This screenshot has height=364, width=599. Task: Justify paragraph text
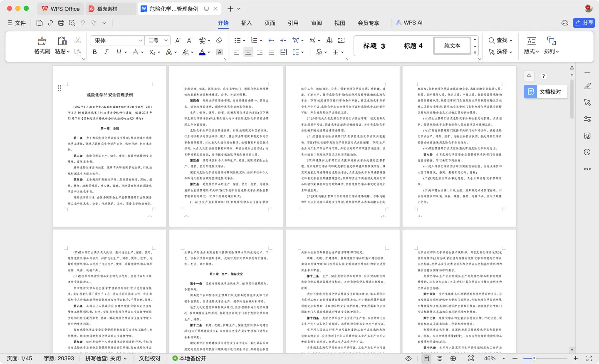pos(271,52)
